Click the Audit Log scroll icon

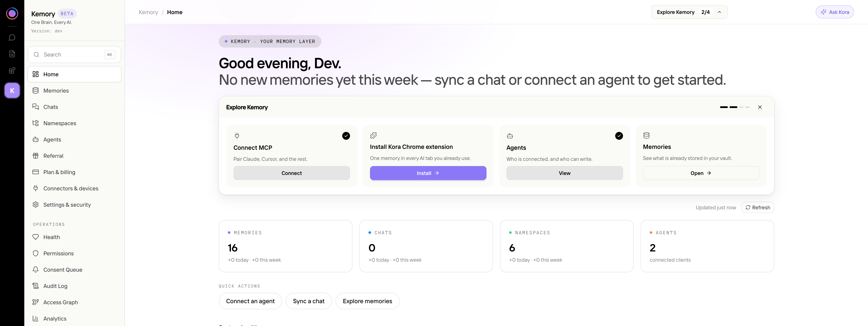tap(35, 286)
